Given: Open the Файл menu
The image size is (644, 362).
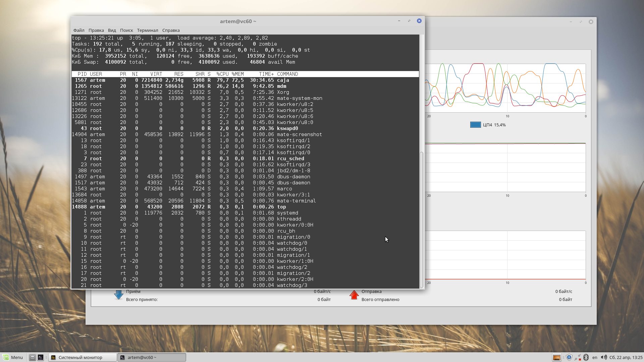Looking at the screenshot, I should click(79, 30).
